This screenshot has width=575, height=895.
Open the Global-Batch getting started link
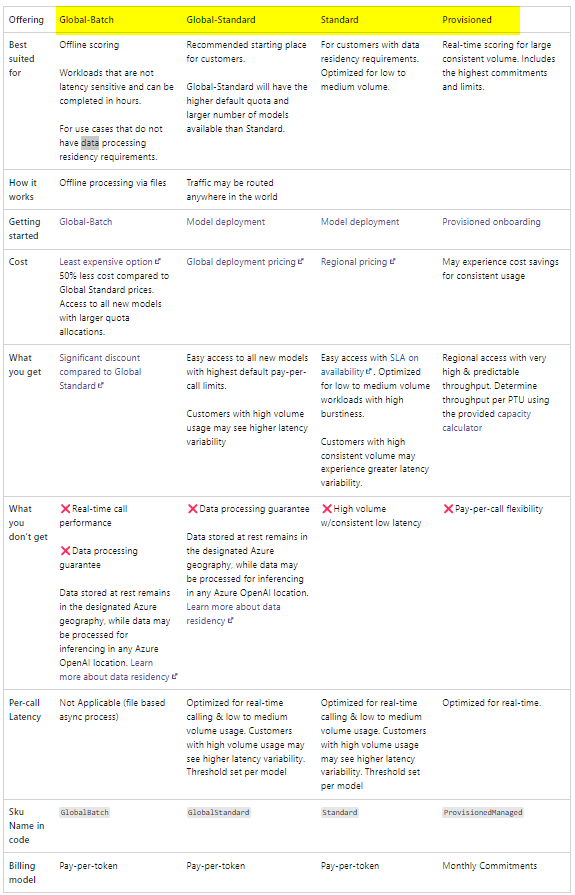[86, 222]
